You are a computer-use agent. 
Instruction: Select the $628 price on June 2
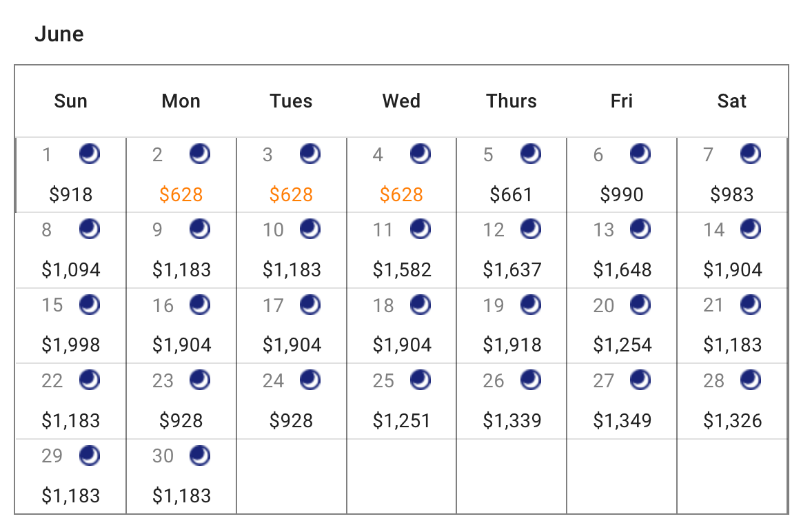click(x=181, y=194)
